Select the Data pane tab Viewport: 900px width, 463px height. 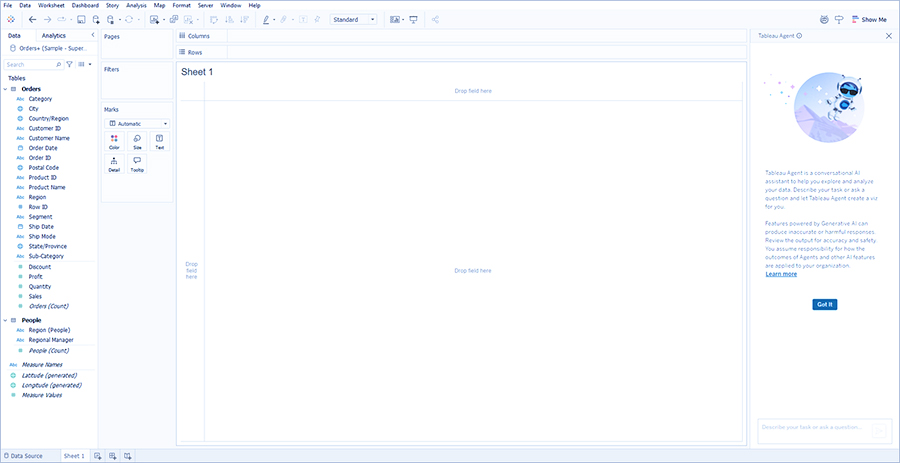(x=14, y=36)
